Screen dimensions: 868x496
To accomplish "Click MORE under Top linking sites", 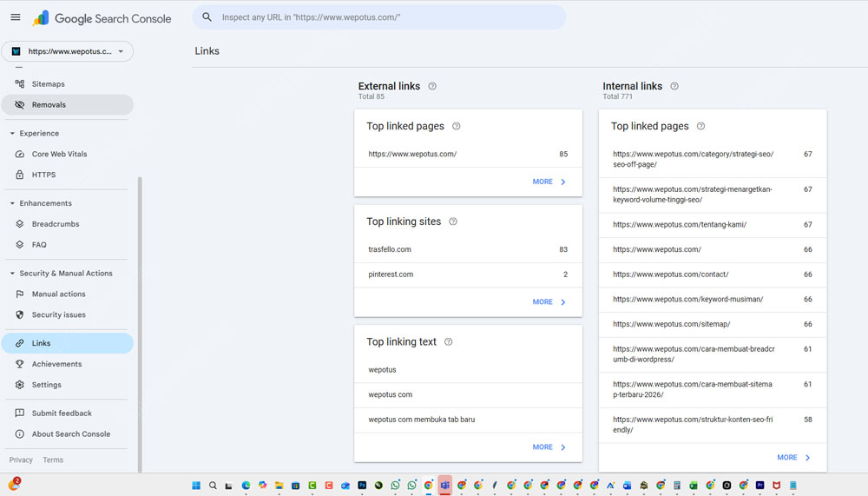I will point(549,302).
